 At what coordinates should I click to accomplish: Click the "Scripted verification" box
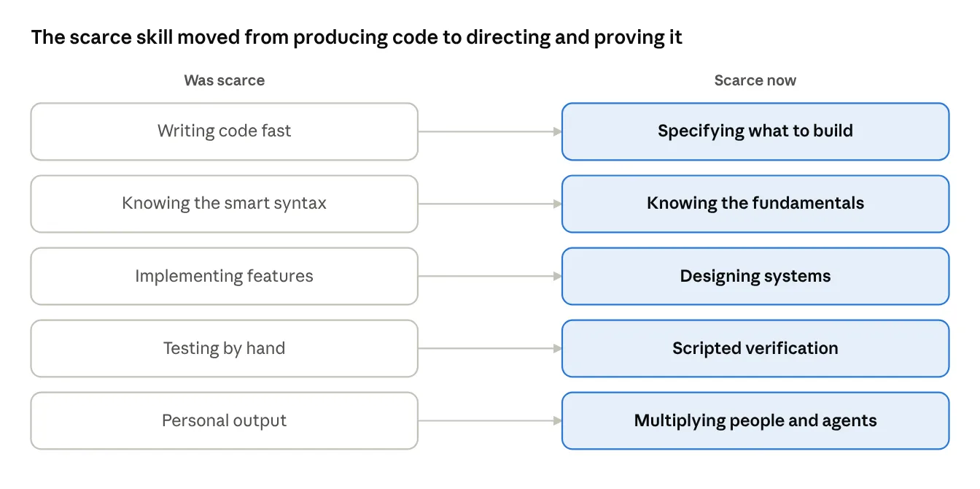(755, 348)
